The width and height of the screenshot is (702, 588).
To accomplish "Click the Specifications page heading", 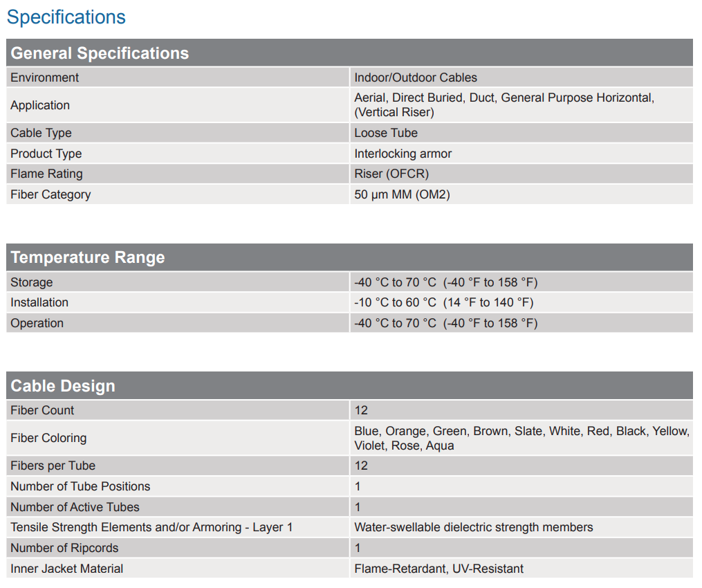I will click(66, 17).
